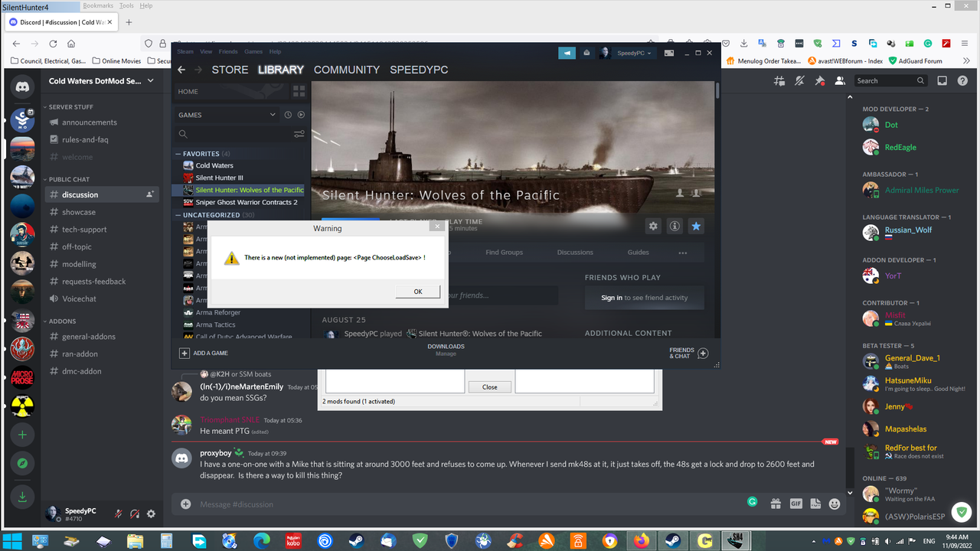Click ADD A GAME in Steam
This screenshot has height=551, width=980.
pos(204,353)
